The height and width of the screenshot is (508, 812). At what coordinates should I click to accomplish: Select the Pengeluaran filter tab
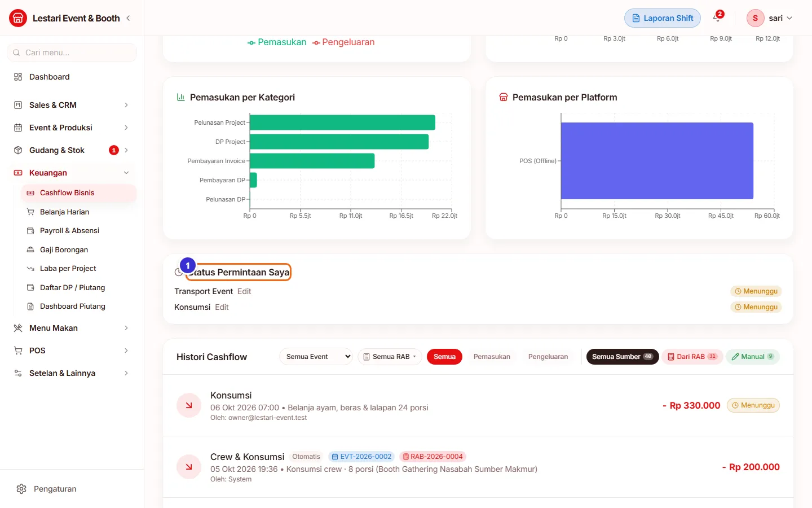(548, 357)
